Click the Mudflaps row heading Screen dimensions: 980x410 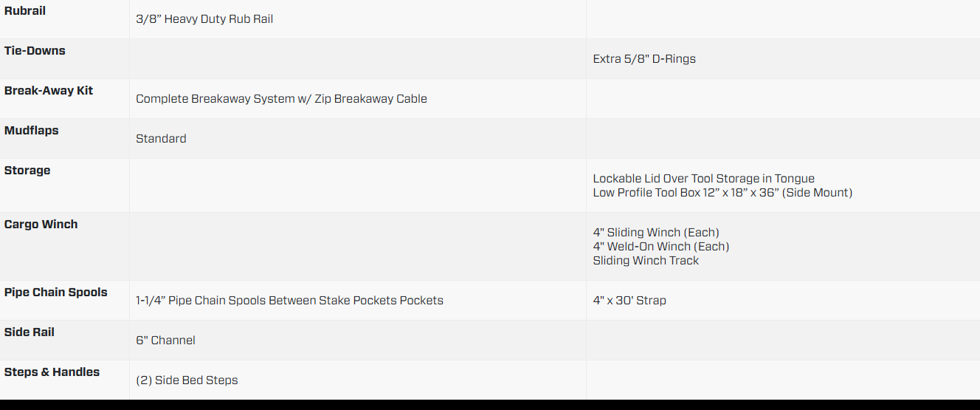(x=32, y=131)
